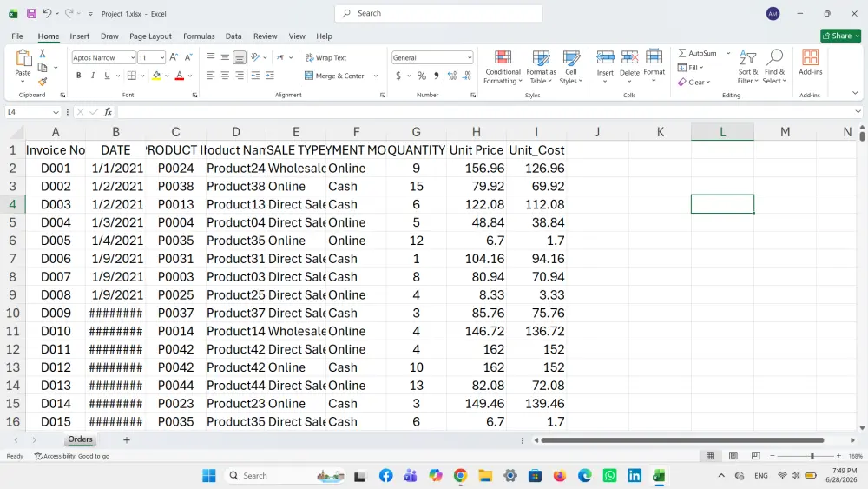Click the Delete cells icon
Screen dimensions: 868x489
coord(629,57)
